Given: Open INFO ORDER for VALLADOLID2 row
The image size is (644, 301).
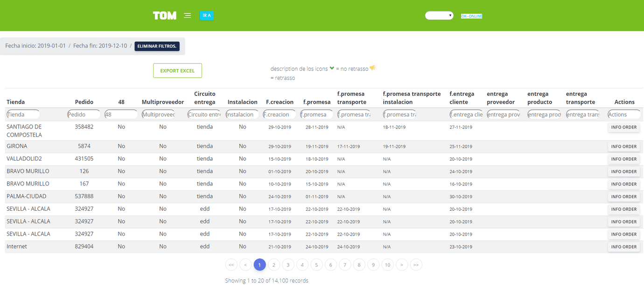Looking at the screenshot, I should tap(624, 159).
